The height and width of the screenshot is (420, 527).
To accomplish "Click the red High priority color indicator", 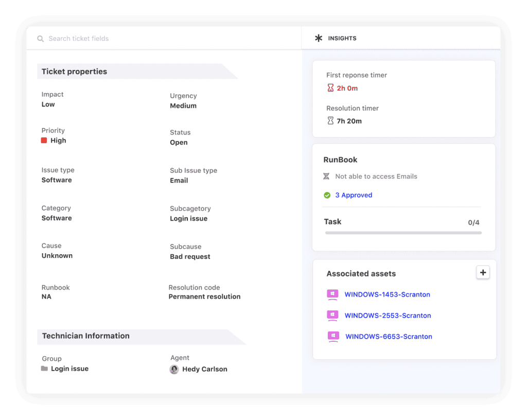I will pos(44,141).
